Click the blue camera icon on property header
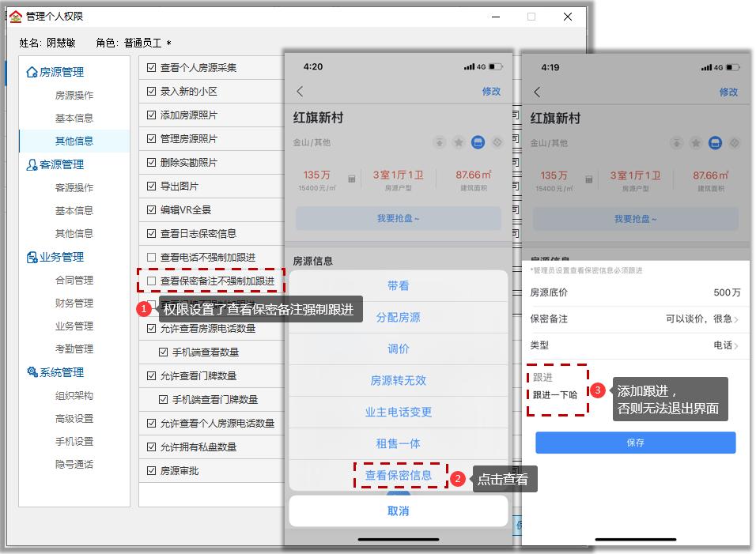Image resolution: width=756 pixels, height=554 pixels. point(715,142)
